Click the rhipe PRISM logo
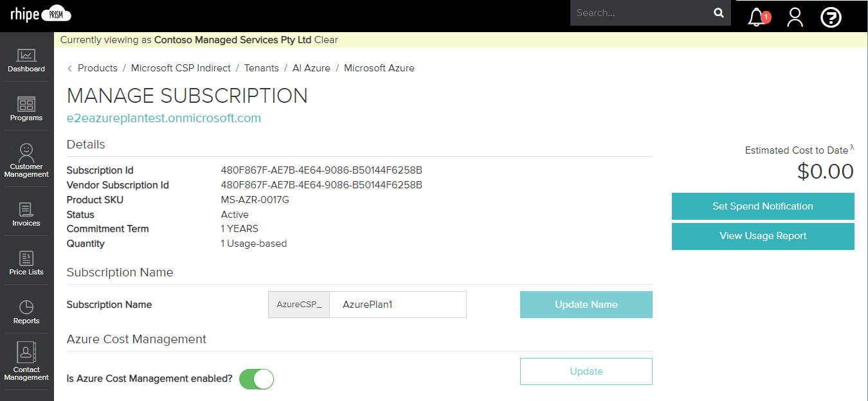The height and width of the screenshot is (401, 868). pos(41,13)
